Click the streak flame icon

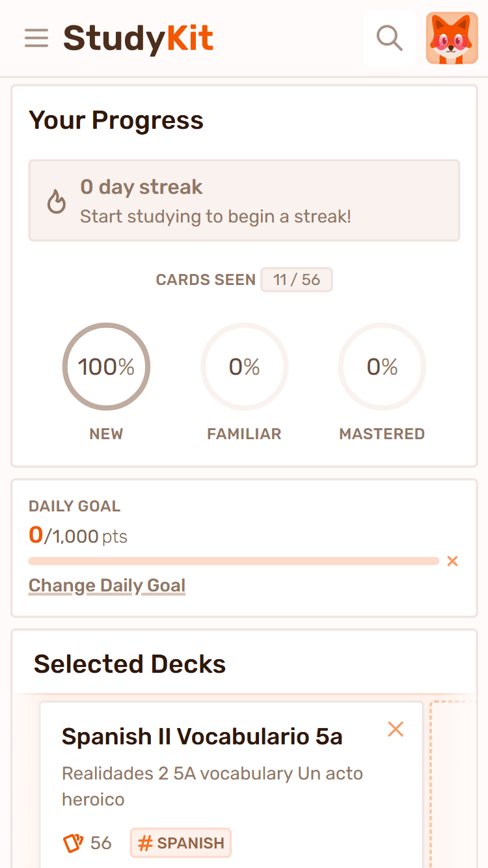point(57,200)
